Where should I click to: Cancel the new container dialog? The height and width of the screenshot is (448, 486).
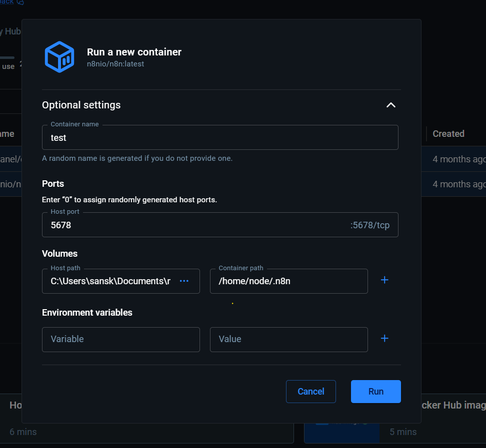(x=311, y=392)
